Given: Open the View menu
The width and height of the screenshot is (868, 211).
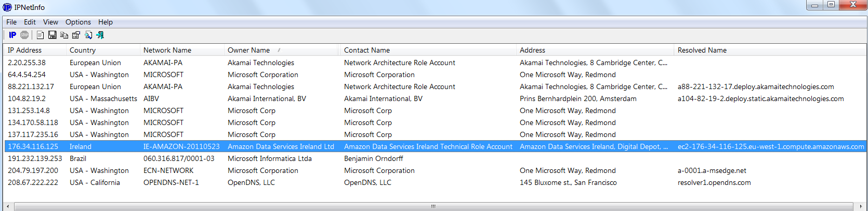Looking at the screenshot, I should click(50, 22).
